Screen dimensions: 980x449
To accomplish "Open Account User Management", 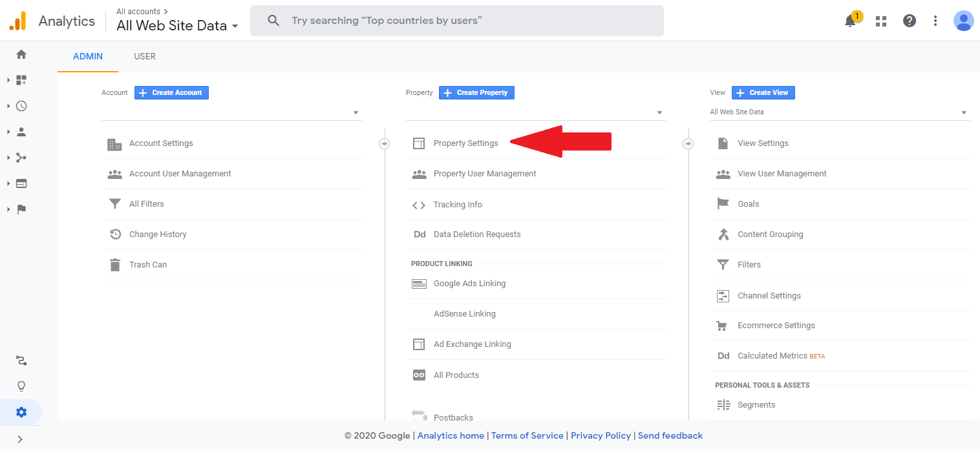I will [180, 174].
